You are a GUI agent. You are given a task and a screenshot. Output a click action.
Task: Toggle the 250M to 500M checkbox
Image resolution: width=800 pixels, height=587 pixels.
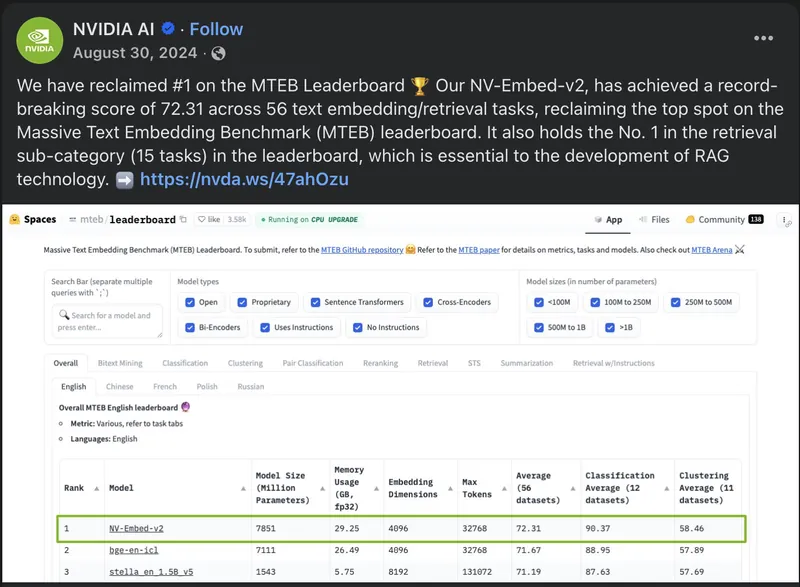[676, 302]
